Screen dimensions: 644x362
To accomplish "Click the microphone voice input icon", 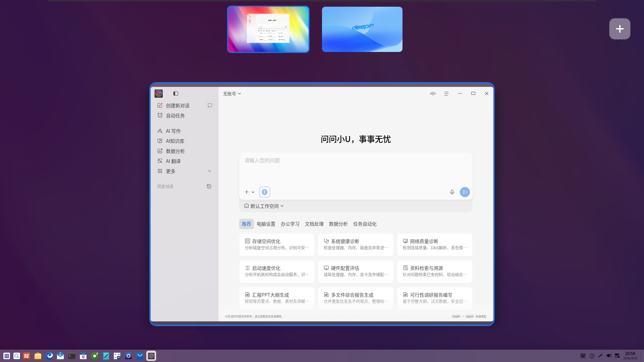I will (452, 192).
